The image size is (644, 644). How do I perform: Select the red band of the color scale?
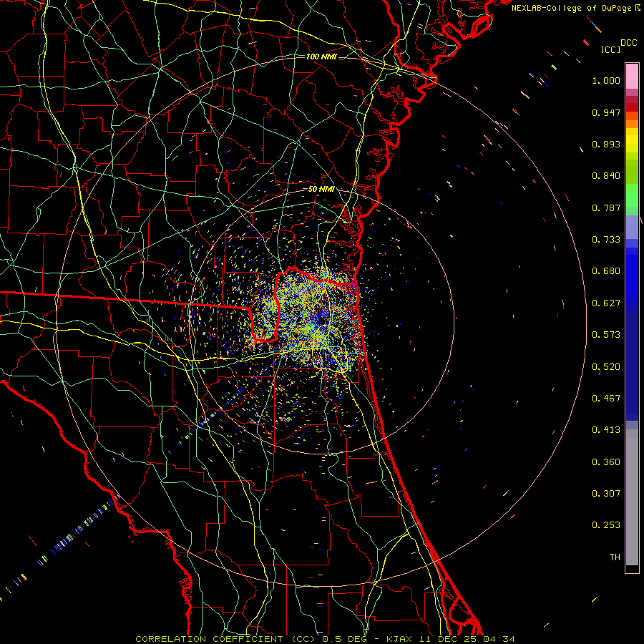point(632,107)
